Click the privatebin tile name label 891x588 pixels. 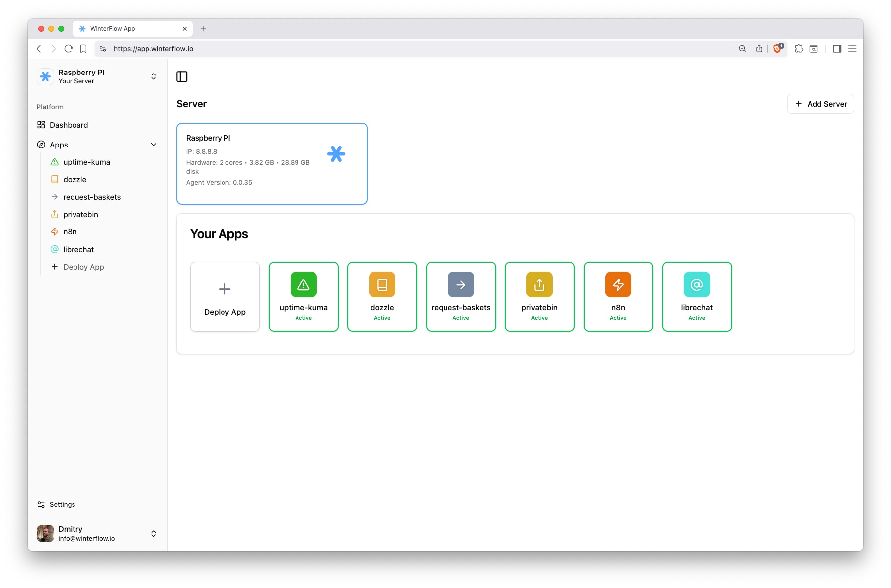[539, 307]
